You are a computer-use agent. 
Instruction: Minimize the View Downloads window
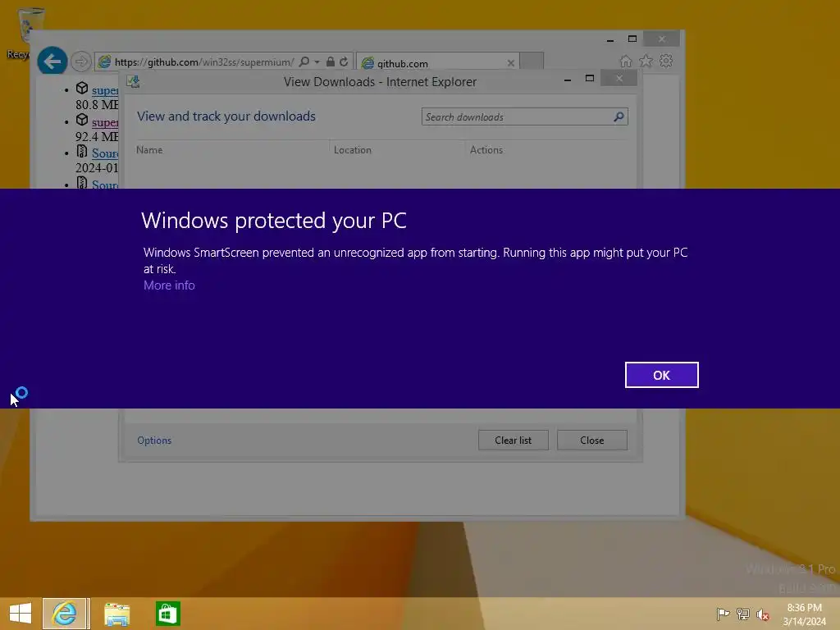pyautogui.click(x=568, y=80)
